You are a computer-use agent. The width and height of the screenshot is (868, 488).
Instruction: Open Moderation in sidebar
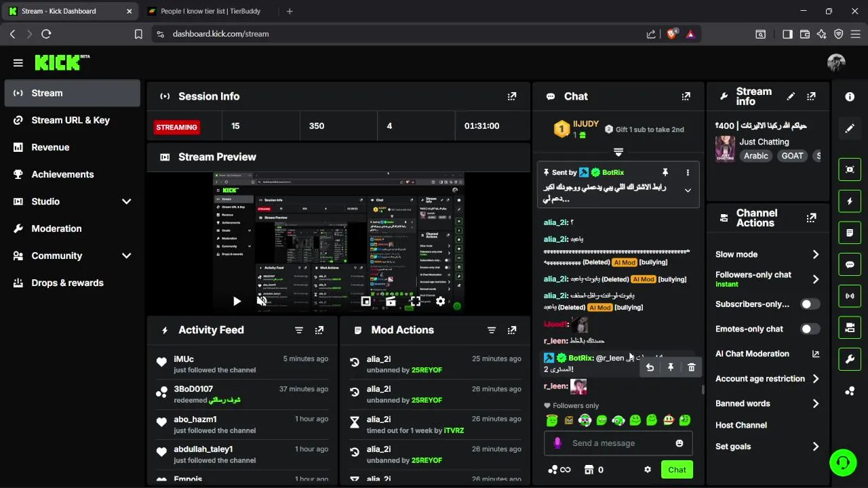point(73,228)
